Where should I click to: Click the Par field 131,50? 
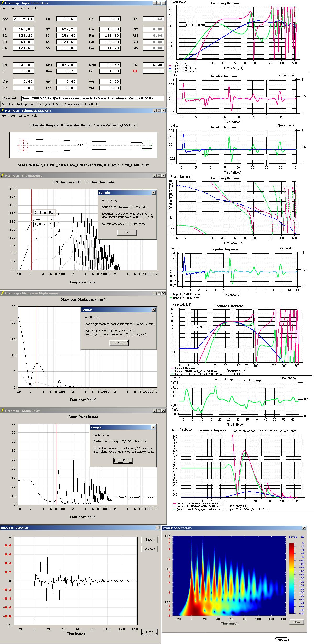(x=110, y=36)
